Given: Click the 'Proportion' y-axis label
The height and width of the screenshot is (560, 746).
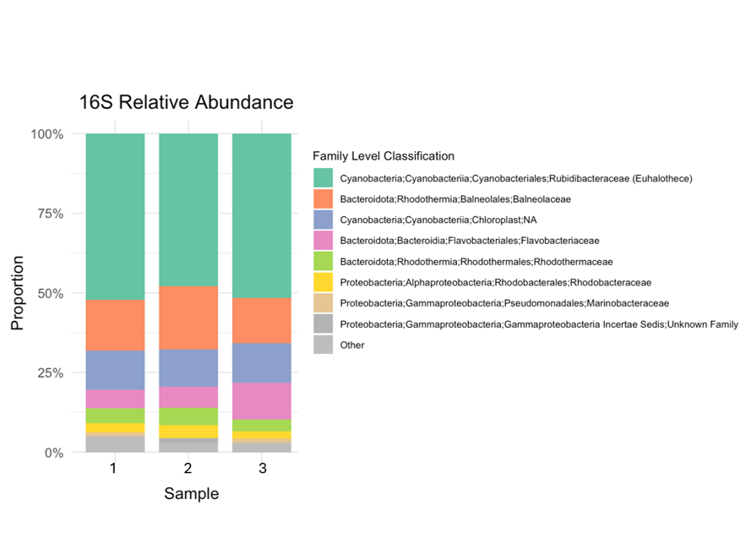Looking at the screenshot, I should point(18,292).
